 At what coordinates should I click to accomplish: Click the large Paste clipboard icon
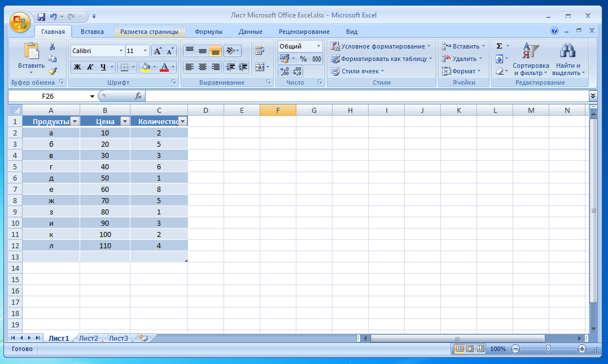coord(32,51)
